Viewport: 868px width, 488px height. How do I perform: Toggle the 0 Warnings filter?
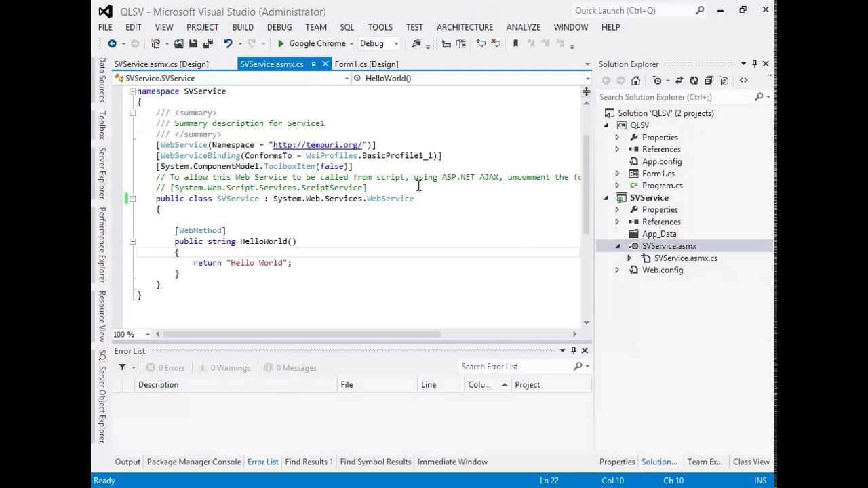224,367
